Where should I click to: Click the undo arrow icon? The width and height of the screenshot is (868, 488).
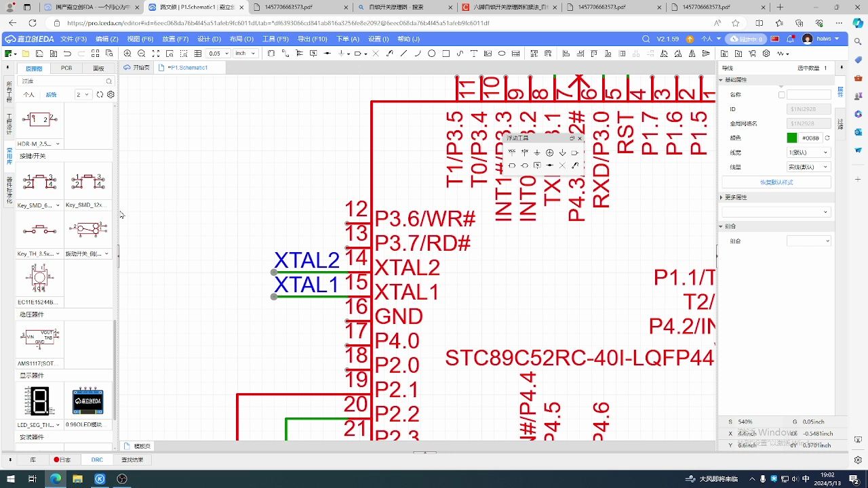(x=68, y=53)
